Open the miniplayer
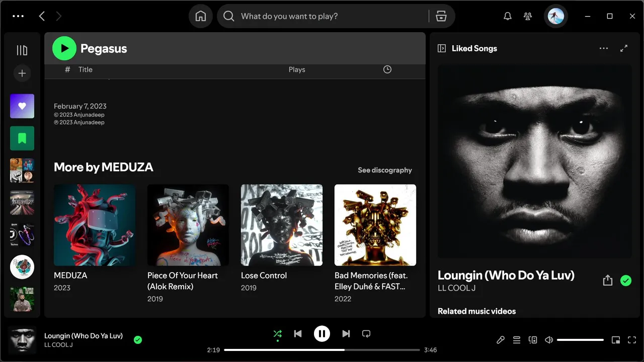644x362 pixels. [x=616, y=340]
